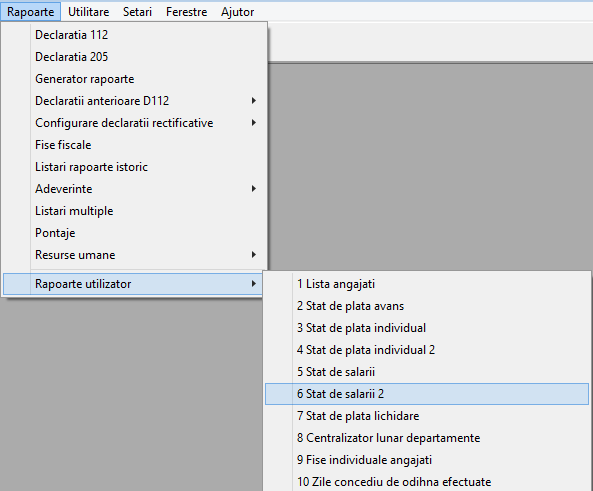
Task: Expand Declaratii anterioare D112 submenu
Action: 134,101
